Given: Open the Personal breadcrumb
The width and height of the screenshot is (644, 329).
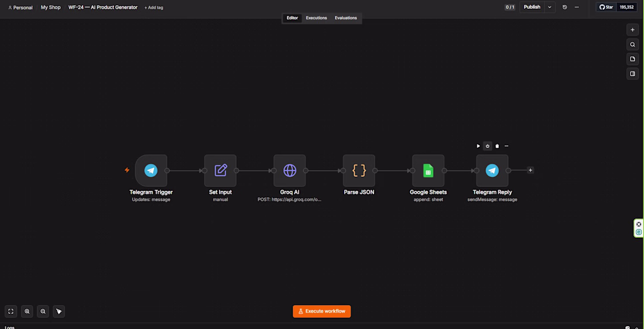Looking at the screenshot, I should [x=20, y=8].
